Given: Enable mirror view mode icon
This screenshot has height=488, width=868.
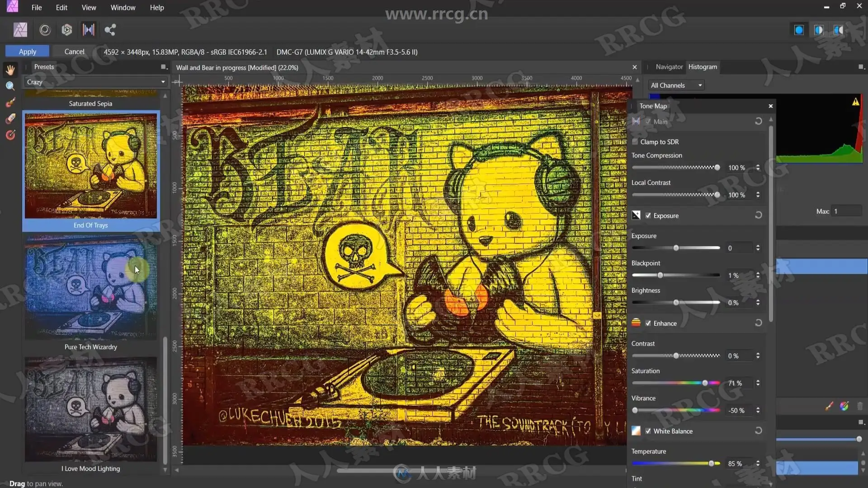Looking at the screenshot, I should coord(839,30).
